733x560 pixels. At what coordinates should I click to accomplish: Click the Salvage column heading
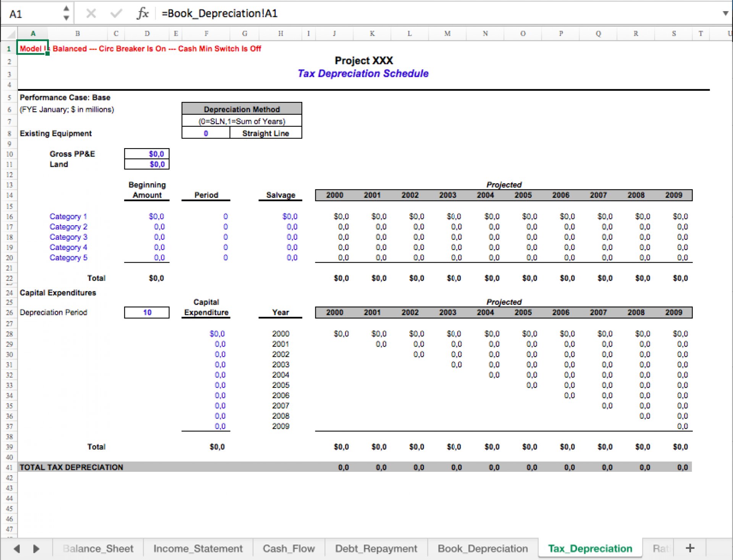coord(281,195)
